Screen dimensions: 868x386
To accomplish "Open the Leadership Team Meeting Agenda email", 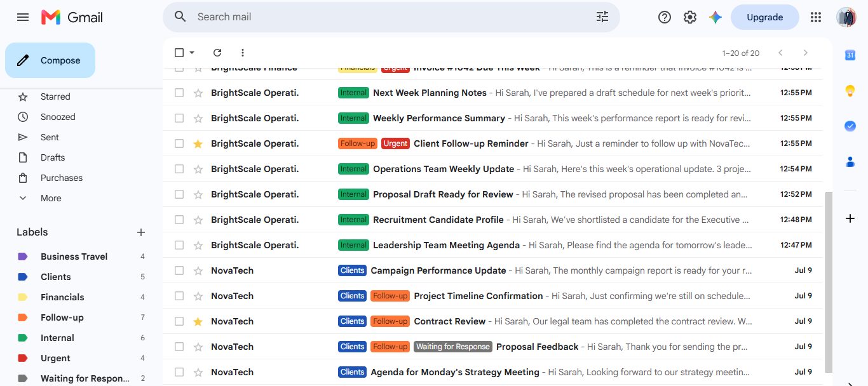I will [492, 245].
